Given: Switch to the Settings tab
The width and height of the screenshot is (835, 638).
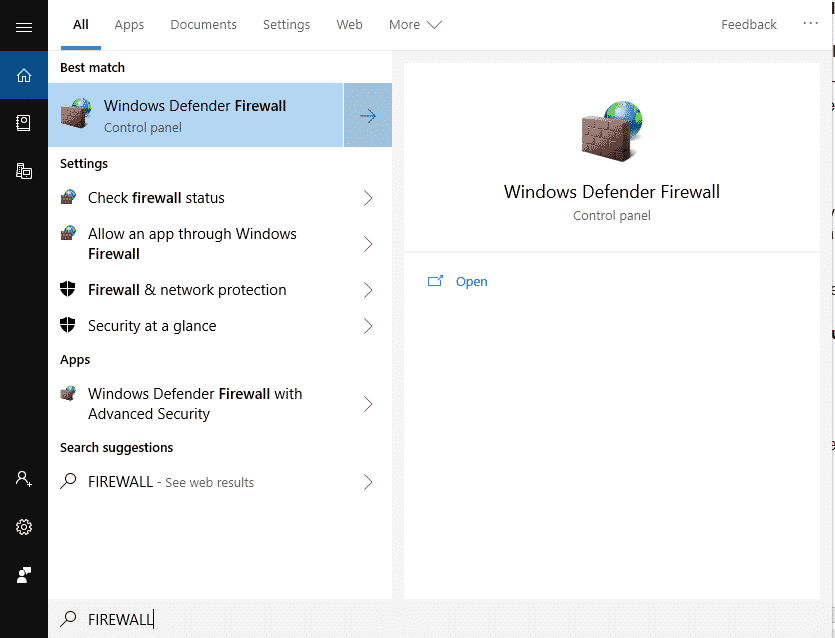Looking at the screenshot, I should [x=286, y=24].
